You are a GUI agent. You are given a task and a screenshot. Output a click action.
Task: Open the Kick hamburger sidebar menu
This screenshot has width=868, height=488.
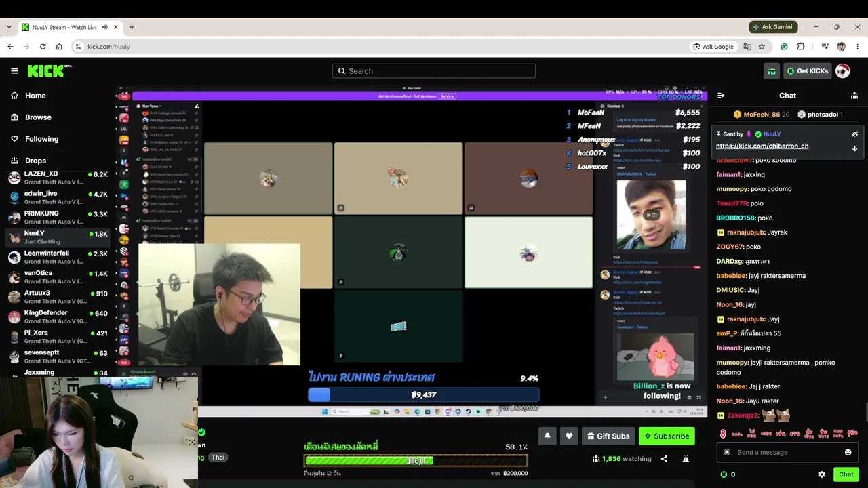(x=14, y=71)
